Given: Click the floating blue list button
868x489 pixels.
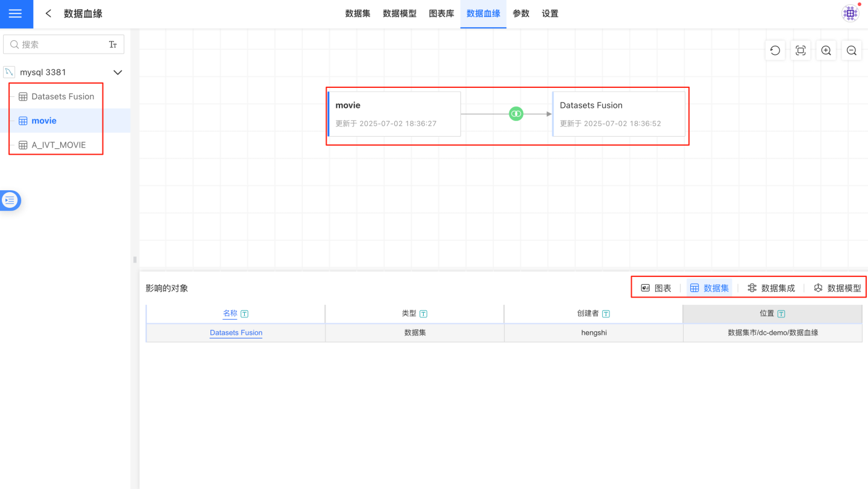Looking at the screenshot, I should tap(10, 201).
